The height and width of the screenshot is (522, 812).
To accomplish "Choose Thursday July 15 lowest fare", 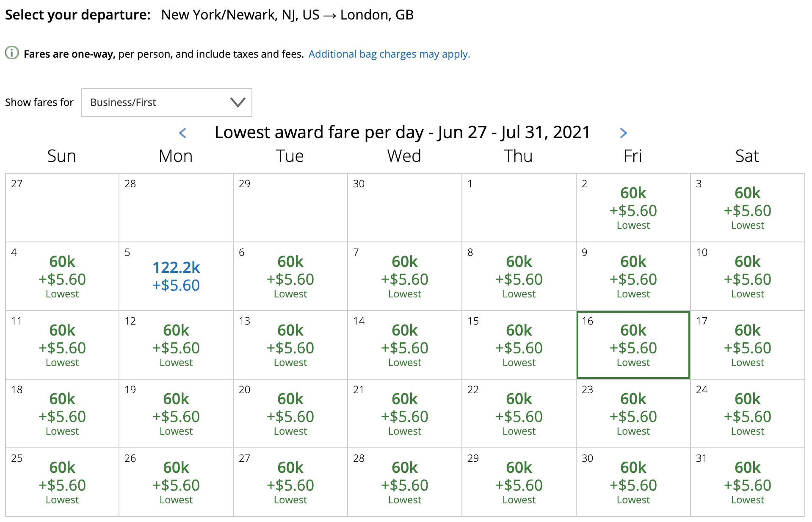I will pyautogui.click(x=519, y=345).
